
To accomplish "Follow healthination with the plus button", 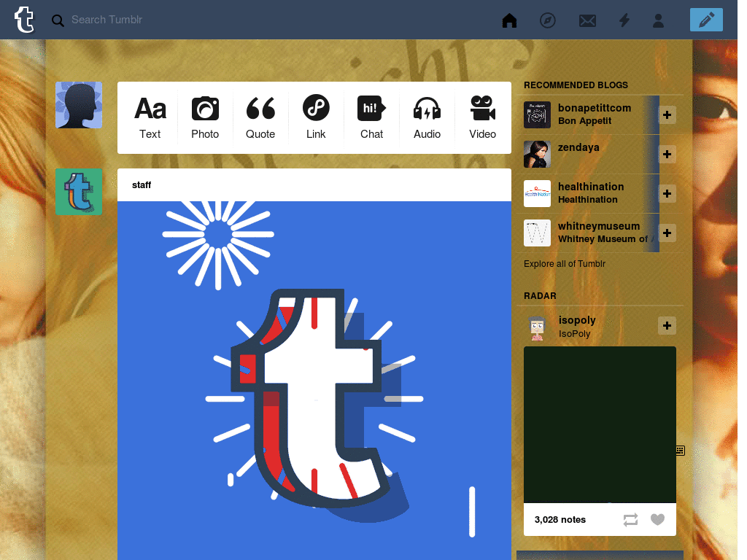I will [667, 194].
